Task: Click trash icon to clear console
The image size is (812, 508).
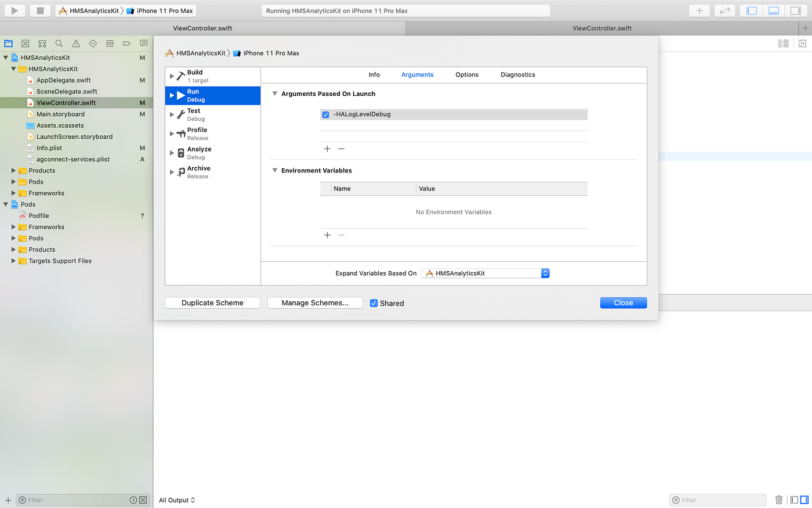Action: point(779,500)
